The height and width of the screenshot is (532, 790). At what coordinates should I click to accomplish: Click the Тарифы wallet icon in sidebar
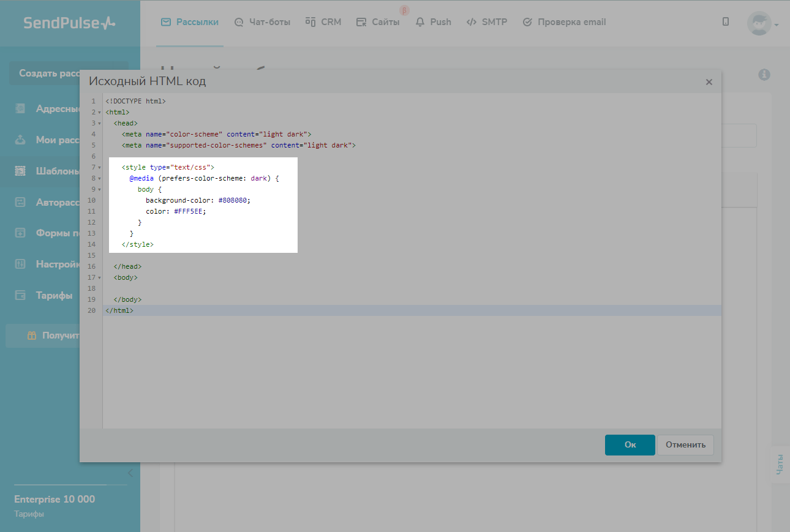click(x=20, y=296)
